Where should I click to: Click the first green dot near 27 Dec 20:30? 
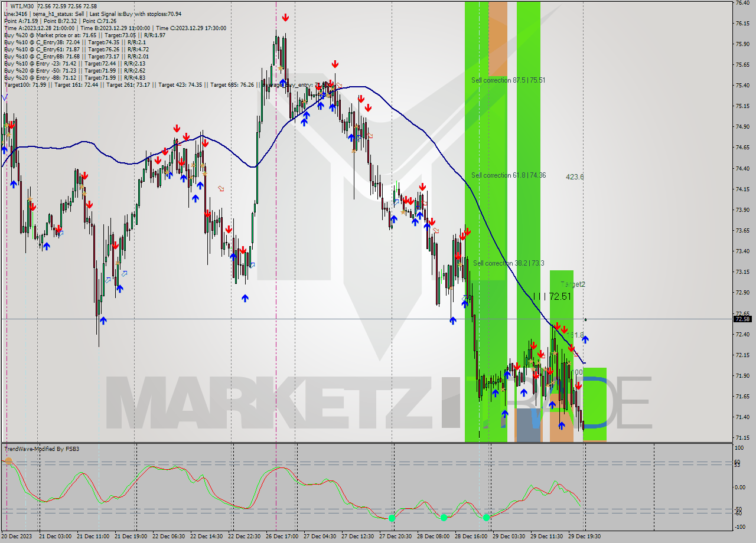click(392, 518)
